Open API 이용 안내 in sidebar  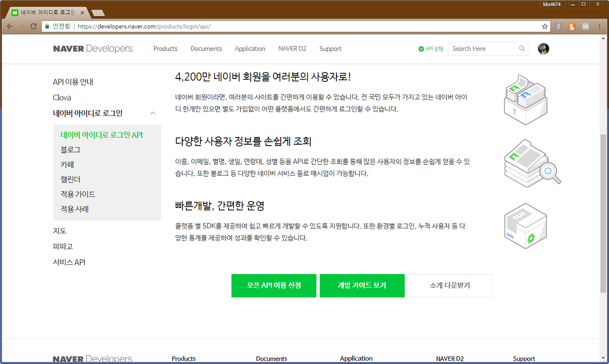click(x=73, y=82)
